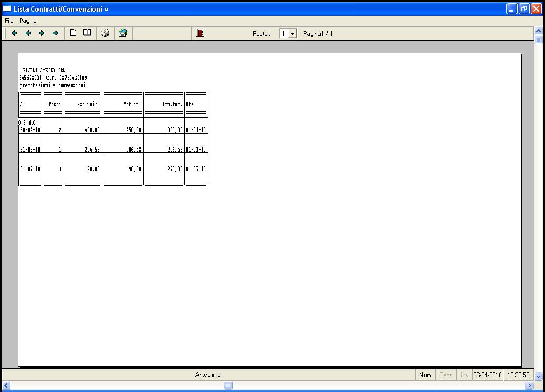Restore down the window
Screen dimensions: 545x392
524,8
